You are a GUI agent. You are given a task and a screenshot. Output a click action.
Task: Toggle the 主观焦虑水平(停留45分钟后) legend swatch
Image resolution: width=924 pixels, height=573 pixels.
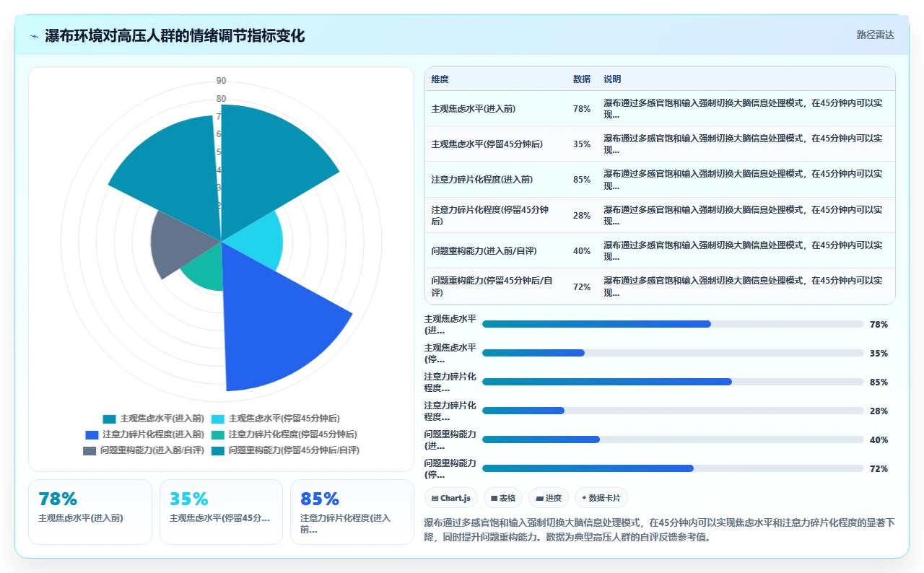click(x=217, y=419)
